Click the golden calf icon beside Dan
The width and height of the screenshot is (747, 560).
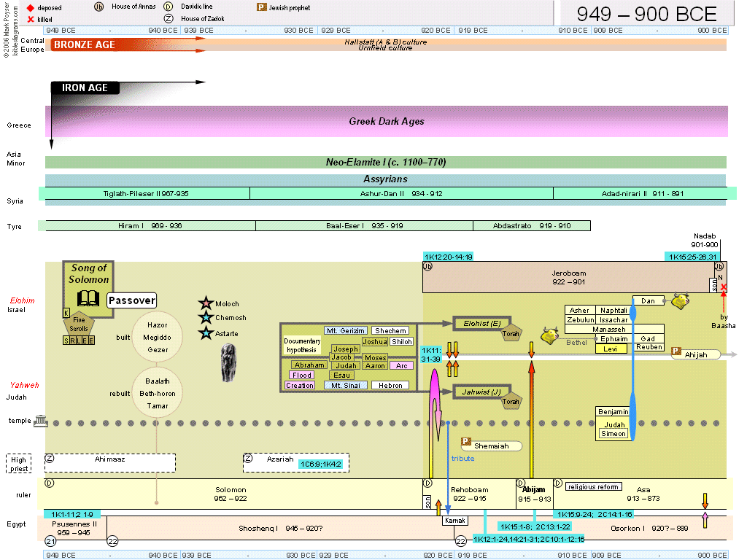click(x=680, y=300)
